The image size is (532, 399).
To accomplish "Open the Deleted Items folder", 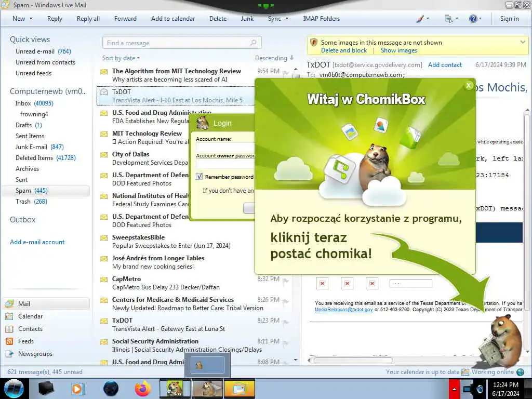I will pos(46,157).
